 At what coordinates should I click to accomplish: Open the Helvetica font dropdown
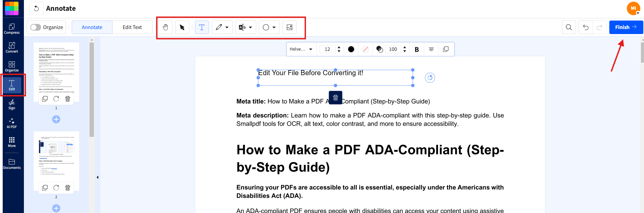click(301, 49)
